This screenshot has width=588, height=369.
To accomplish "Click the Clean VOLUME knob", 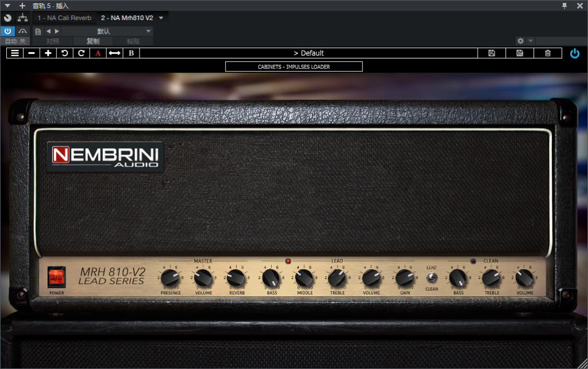I will (524, 278).
